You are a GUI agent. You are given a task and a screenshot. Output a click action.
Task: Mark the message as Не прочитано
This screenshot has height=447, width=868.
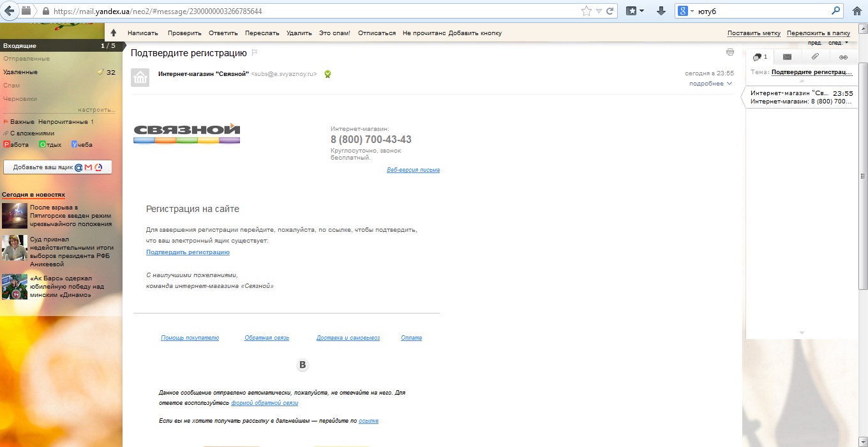click(x=424, y=33)
